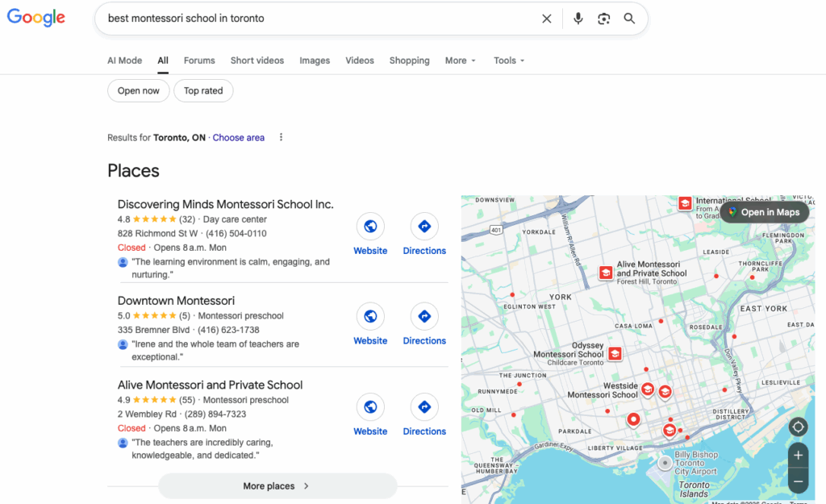Viewport: 826px width, 504px height.
Task: Open the More search categories dropdown
Action: pyautogui.click(x=461, y=60)
